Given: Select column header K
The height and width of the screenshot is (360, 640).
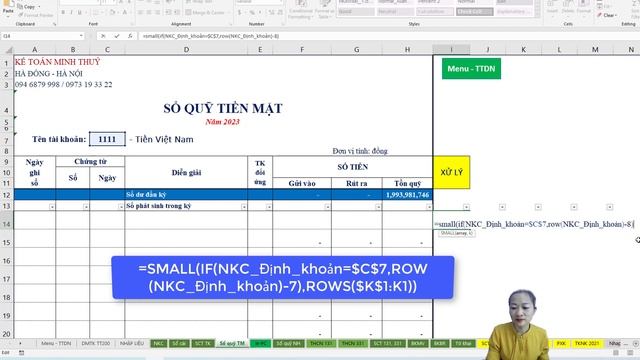Looking at the screenshot, I should tap(523, 50).
